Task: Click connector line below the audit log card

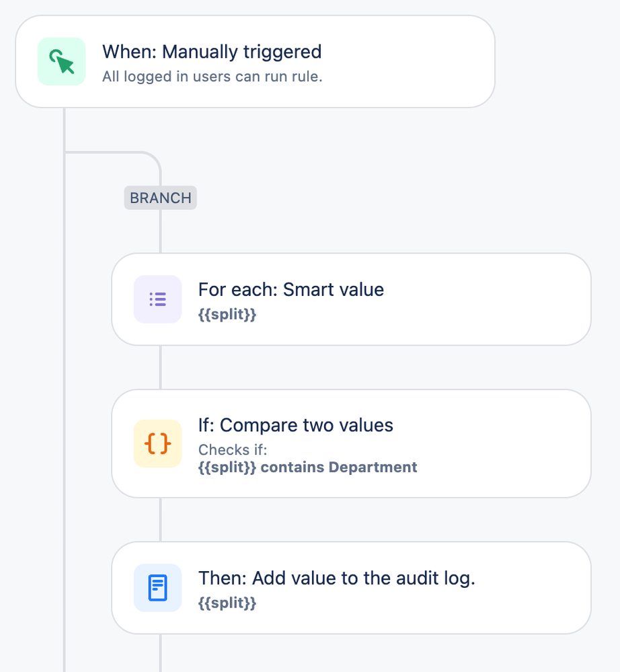Action: coord(160,652)
